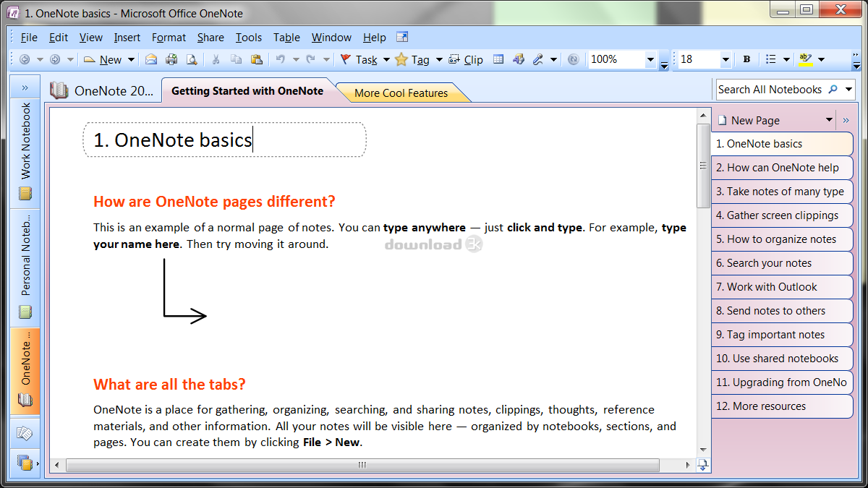
Task: Click inside the Search All Notebooks field
Action: coord(768,89)
